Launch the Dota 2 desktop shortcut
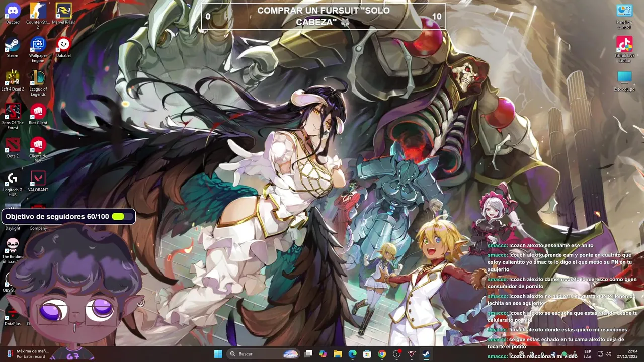Image resolution: width=644 pixels, height=362 pixels. point(13,147)
